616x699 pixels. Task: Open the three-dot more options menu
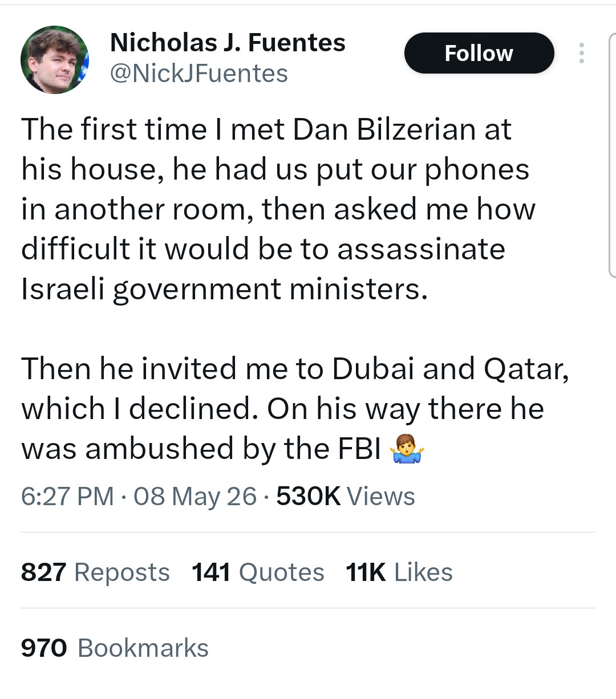click(x=581, y=53)
